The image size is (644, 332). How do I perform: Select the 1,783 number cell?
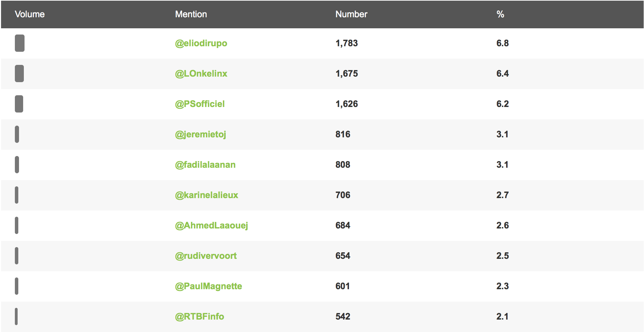pyautogui.click(x=347, y=43)
